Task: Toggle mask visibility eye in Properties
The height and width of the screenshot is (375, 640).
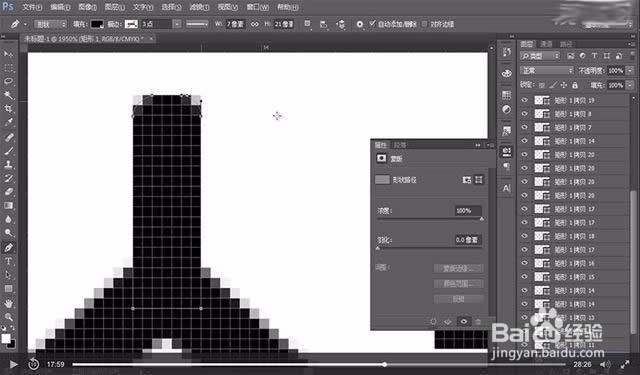Action: (x=464, y=322)
